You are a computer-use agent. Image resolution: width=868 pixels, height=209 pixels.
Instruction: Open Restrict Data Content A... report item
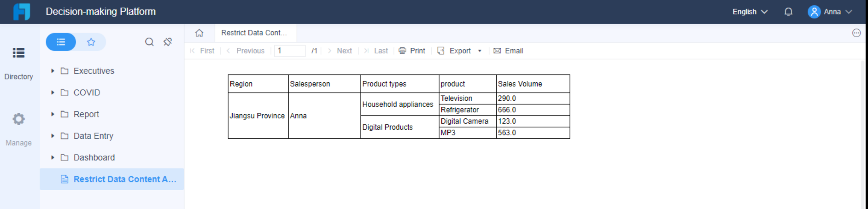pos(112,179)
